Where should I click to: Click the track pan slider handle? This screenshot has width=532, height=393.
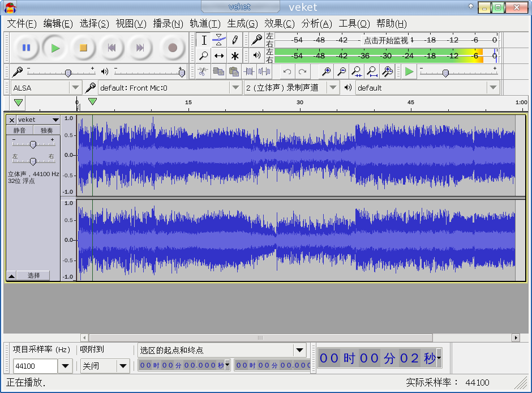point(33,161)
